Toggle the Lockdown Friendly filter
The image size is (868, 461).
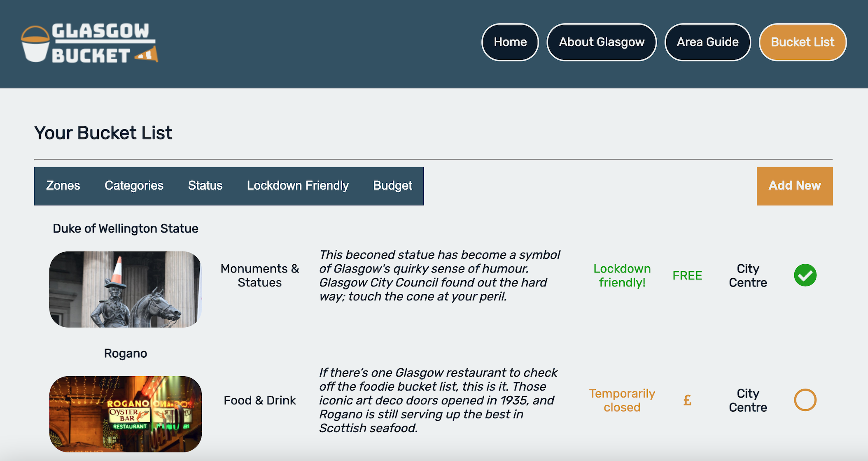[x=297, y=185]
